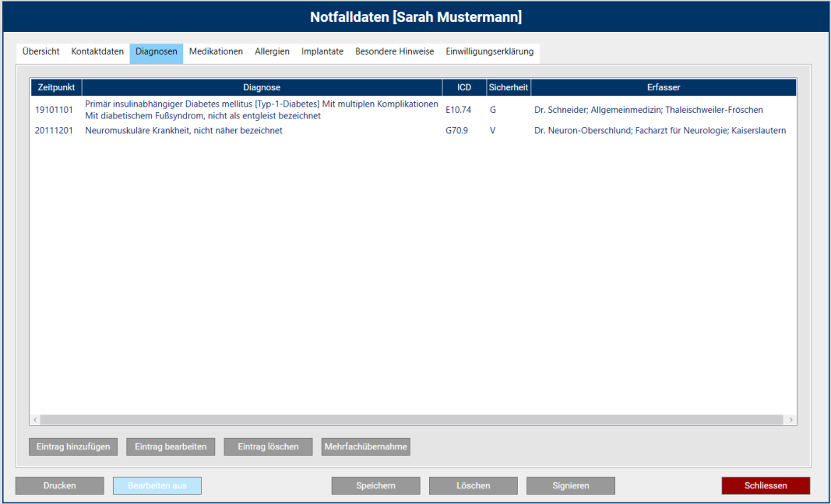Sign the record with Signieren
Image resolution: width=831 pixels, height=504 pixels.
[571, 486]
